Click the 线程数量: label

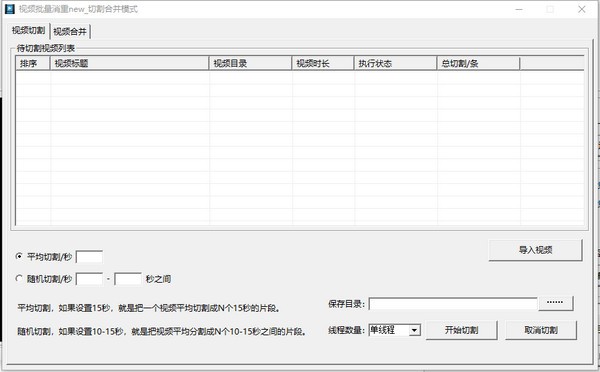(346, 330)
